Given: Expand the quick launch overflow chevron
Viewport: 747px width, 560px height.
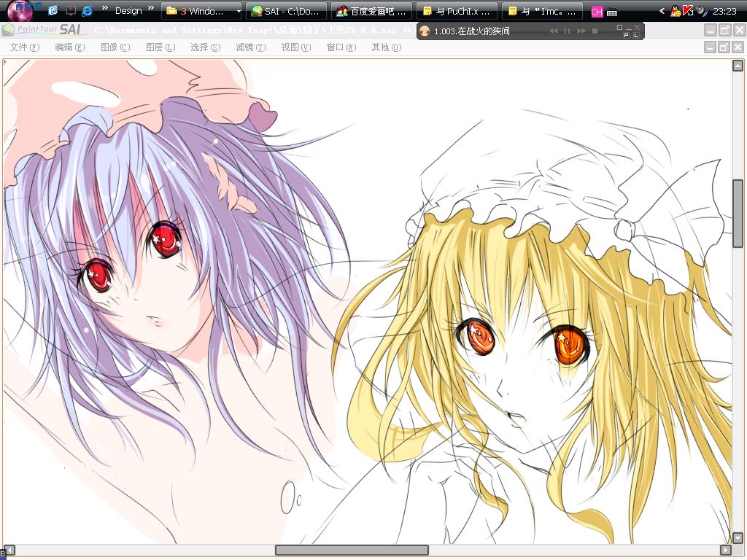Looking at the screenshot, I should (x=105, y=8).
